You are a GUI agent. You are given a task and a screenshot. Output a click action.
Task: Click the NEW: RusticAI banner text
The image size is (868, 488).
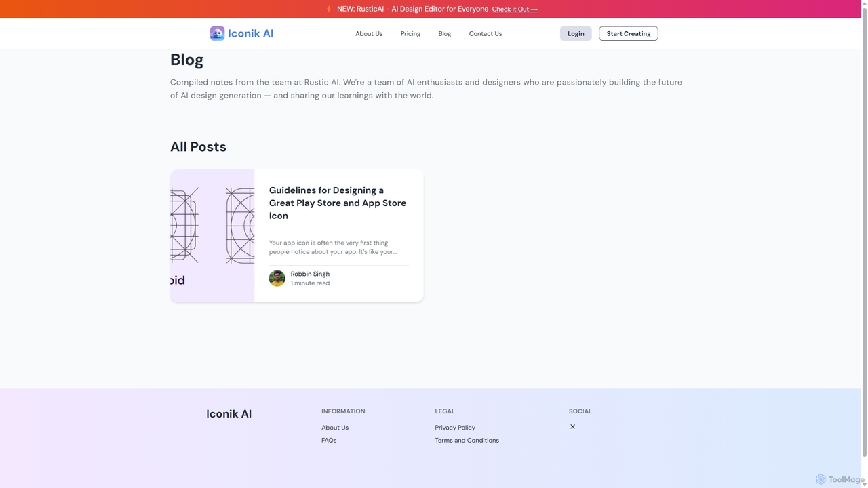(412, 9)
